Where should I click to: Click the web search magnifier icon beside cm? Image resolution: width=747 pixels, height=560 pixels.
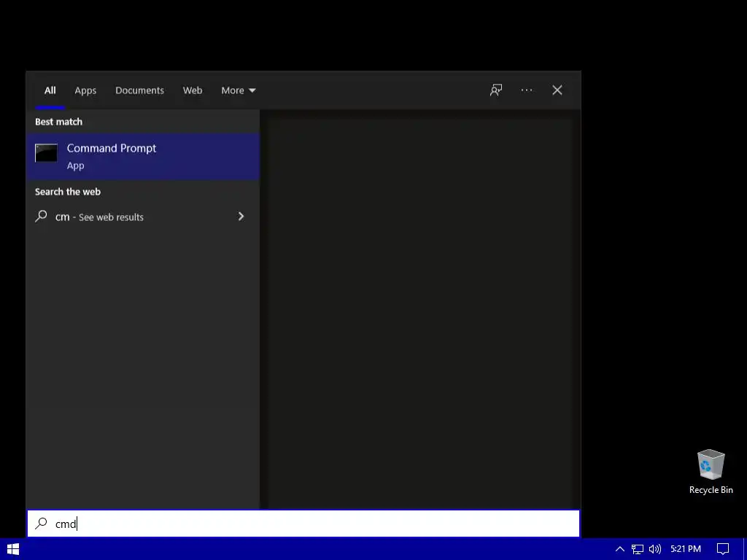tap(41, 216)
